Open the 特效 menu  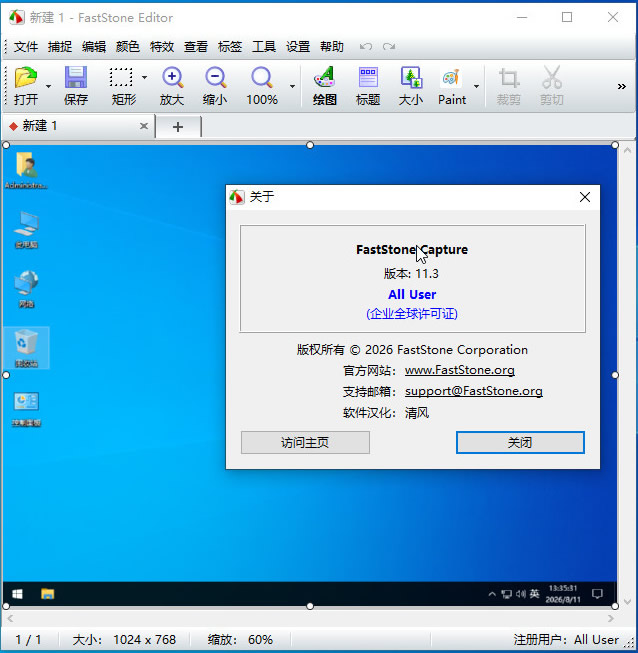[162, 47]
